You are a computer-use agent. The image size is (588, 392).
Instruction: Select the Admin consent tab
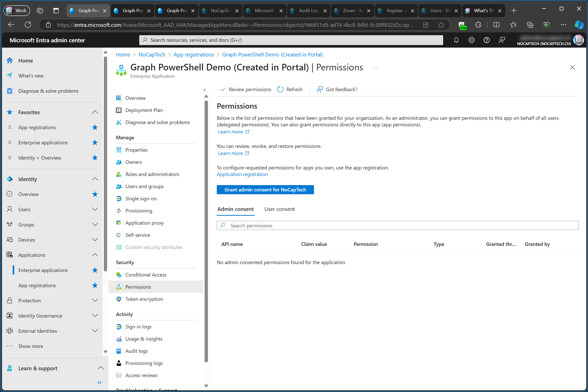[235, 209]
